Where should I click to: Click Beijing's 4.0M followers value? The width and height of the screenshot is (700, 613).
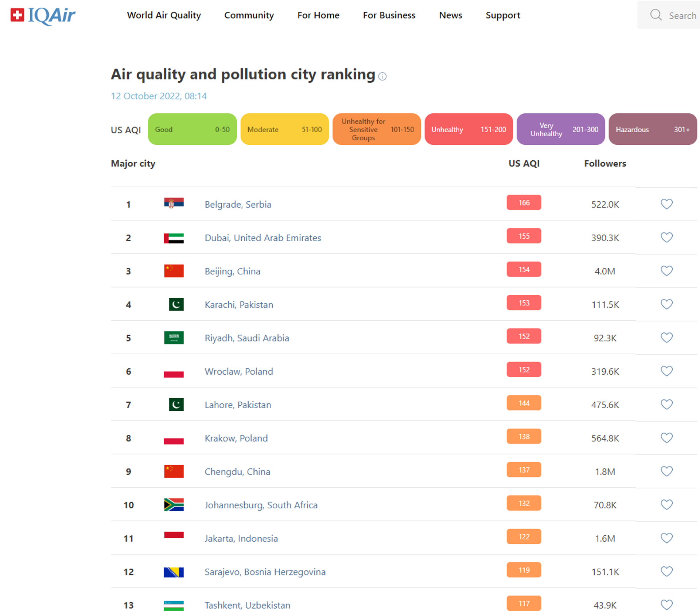tap(605, 272)
